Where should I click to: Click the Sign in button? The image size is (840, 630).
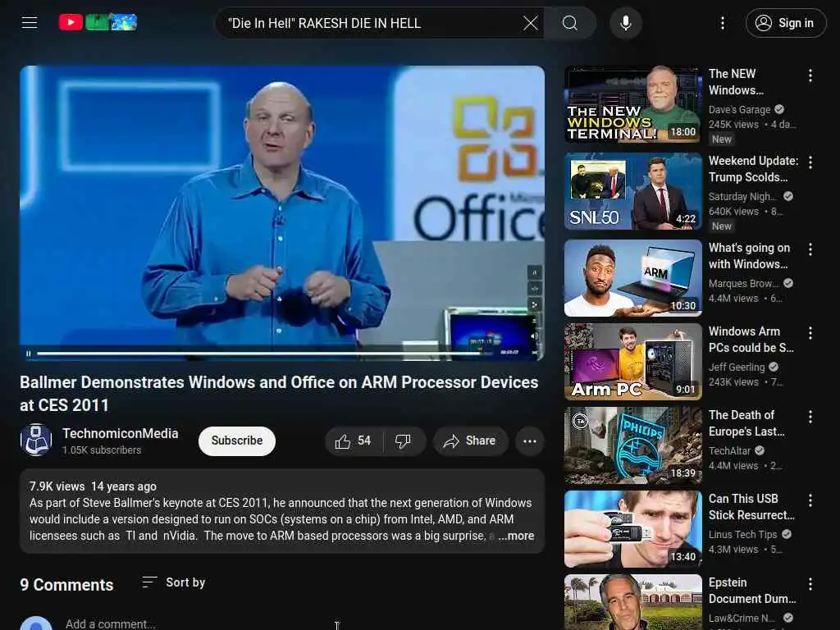786,23
